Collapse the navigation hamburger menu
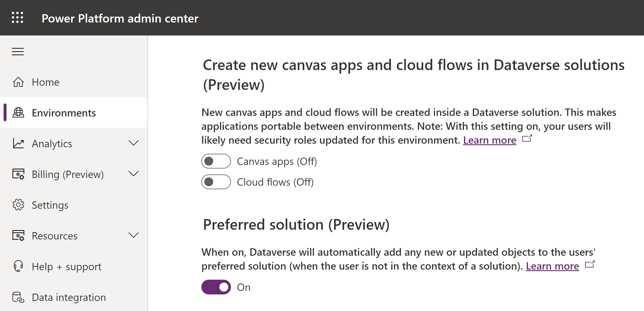 [18, 52]
